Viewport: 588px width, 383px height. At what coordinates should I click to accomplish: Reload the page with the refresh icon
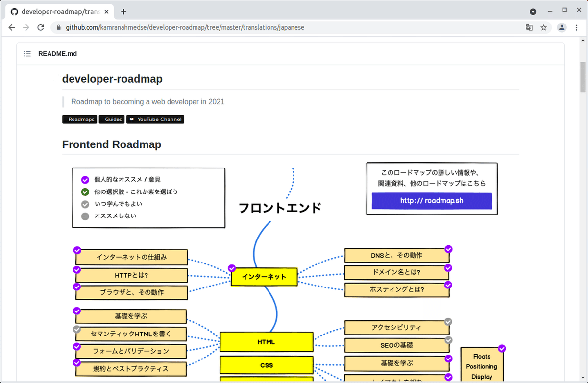(41, 28)
